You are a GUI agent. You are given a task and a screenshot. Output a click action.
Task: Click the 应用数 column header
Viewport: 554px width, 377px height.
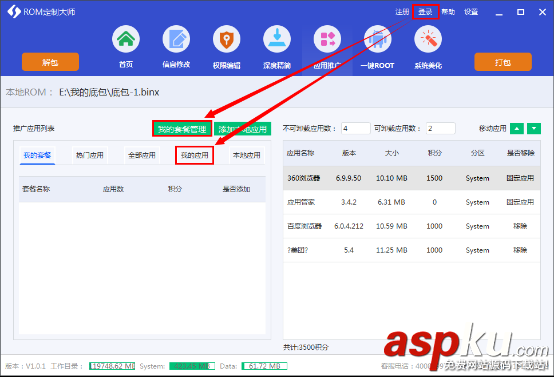coord(113,189)
